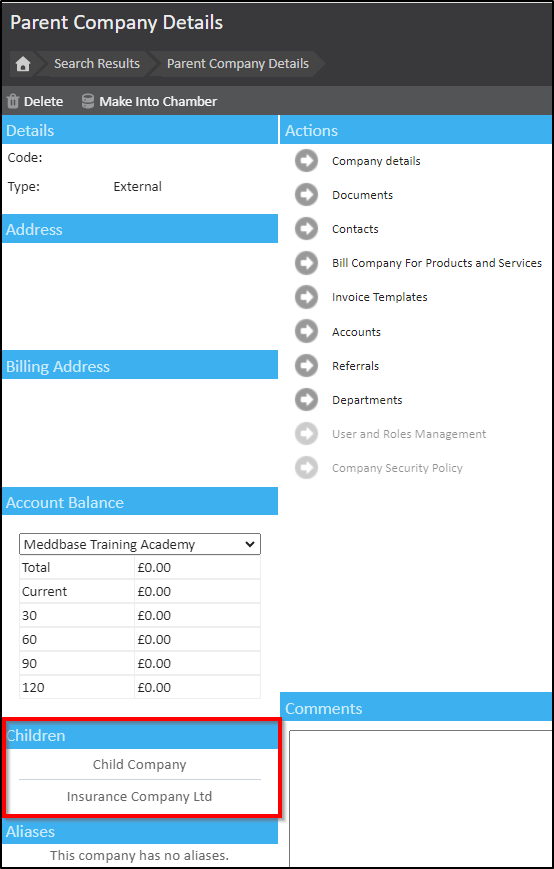Click arrow icon beside Referrals
The height and width of the screenshot is (869, 554).
(x=306, y=366)
